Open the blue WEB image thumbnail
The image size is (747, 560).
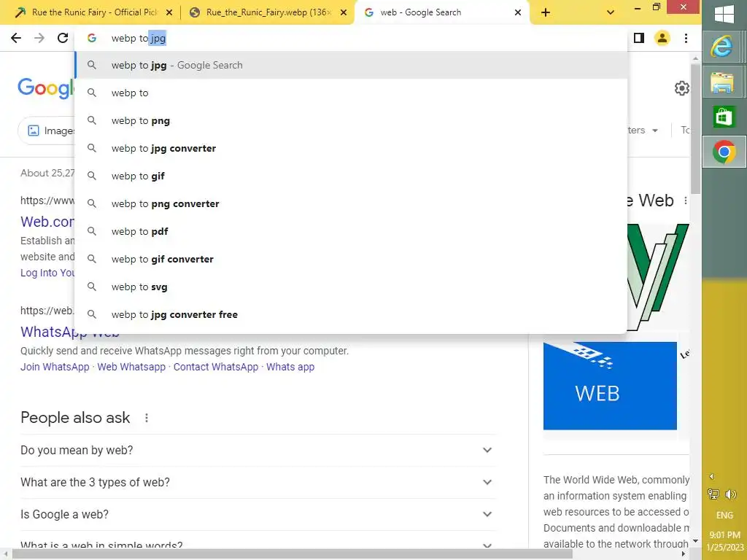coord(610,386)
